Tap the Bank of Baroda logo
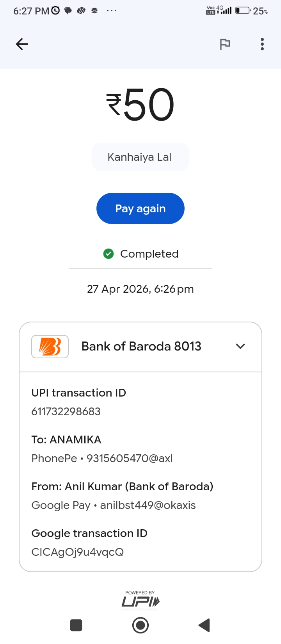This screenshot has width=281, height=644. click(x=50, y=346)
